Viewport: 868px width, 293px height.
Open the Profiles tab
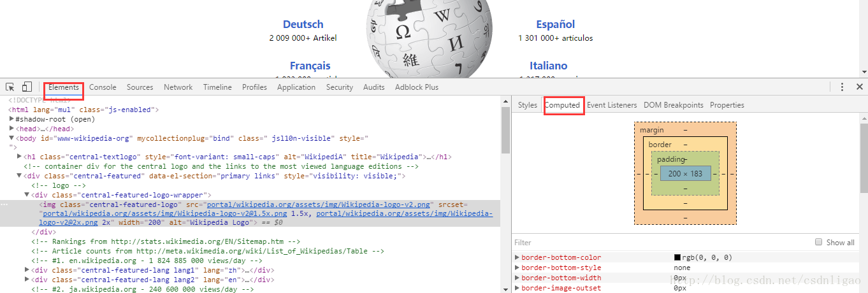tap(254, 87)
